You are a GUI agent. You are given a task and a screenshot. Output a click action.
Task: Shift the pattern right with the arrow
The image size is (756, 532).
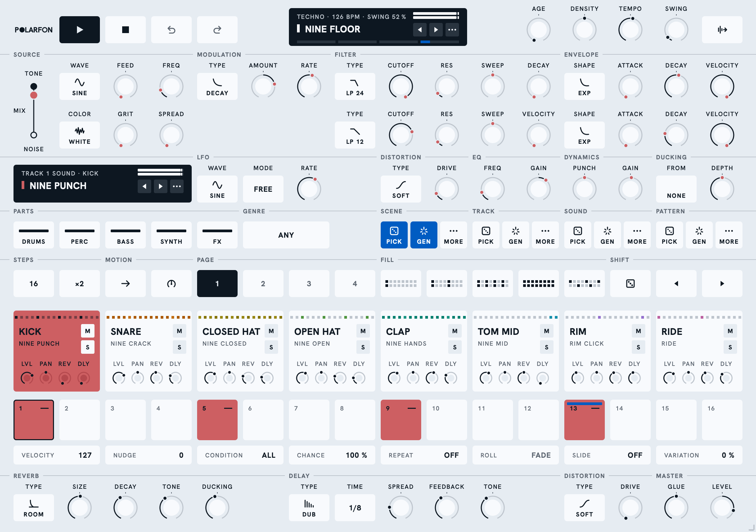click(722, 284)
